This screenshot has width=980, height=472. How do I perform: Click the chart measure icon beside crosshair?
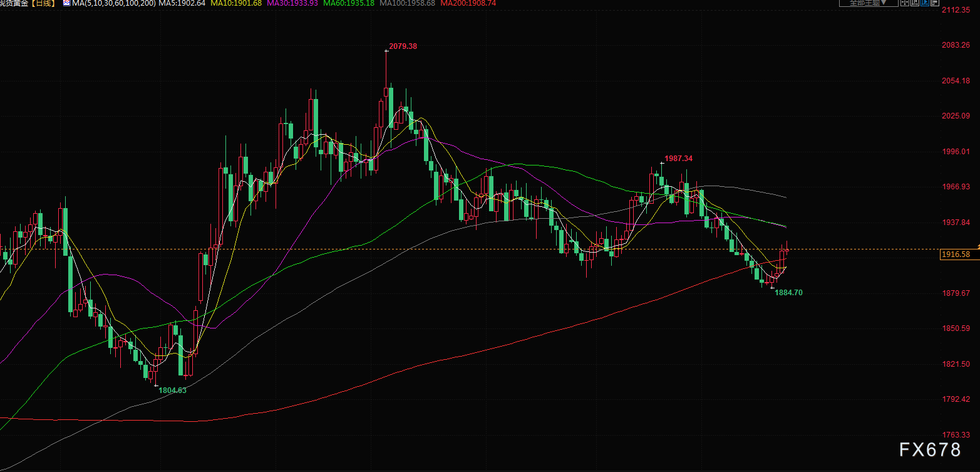[915, 3]
